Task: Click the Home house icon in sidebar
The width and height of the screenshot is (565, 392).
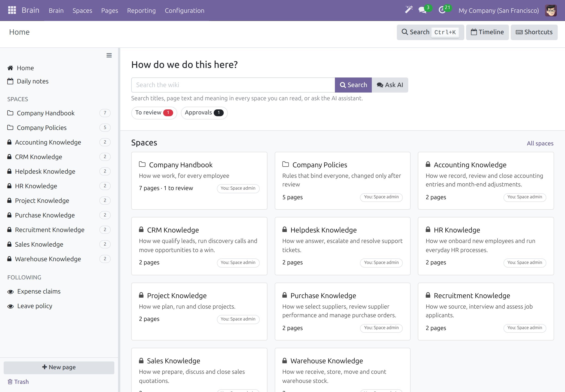Action: pyautogui.click(x=10, y=68)
